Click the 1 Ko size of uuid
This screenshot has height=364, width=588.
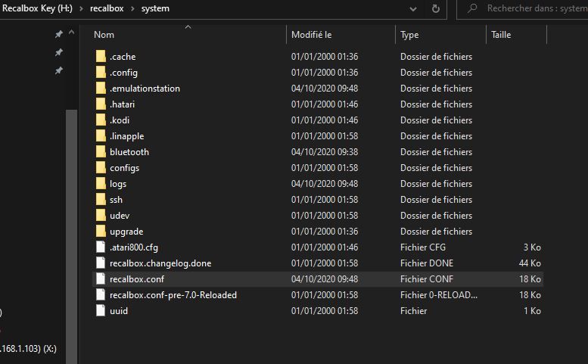click(532, 311)
